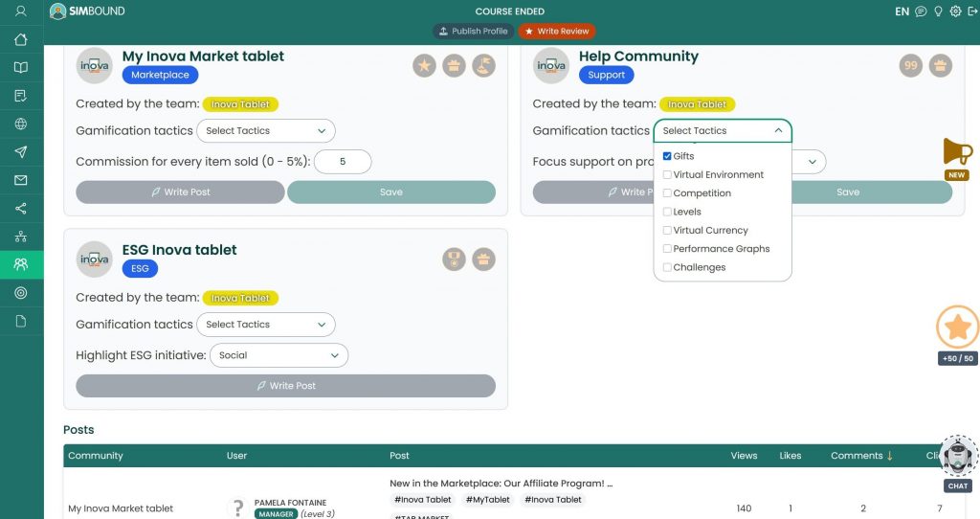
Task: Open the user profile icon in sidebar
Action: (x=21, y=11)
